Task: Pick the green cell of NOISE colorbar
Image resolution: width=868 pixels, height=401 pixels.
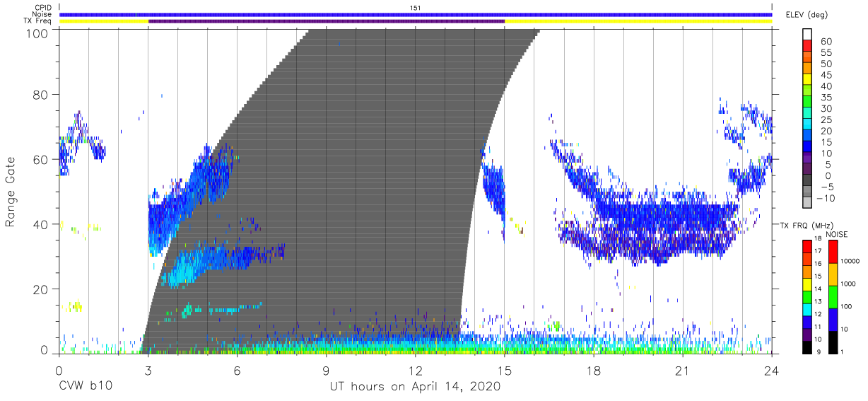Action: click(x=833, y=297)
